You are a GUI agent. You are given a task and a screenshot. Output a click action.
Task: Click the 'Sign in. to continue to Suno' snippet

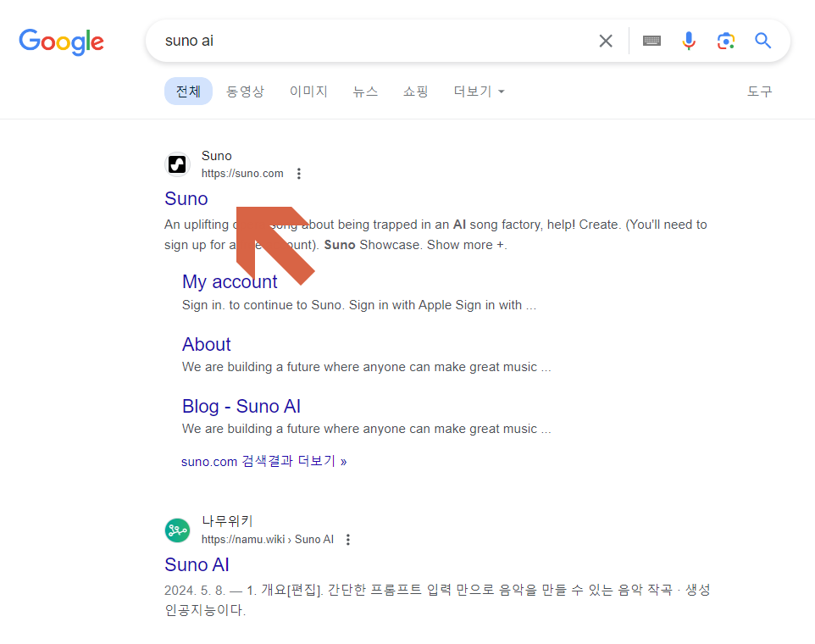coord(358,305)
